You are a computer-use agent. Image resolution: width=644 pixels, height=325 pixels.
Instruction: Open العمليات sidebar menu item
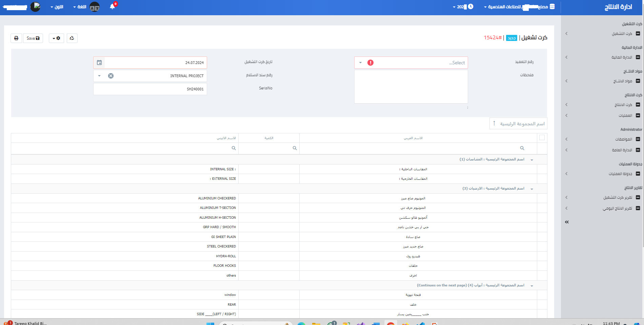pos(625,115)
